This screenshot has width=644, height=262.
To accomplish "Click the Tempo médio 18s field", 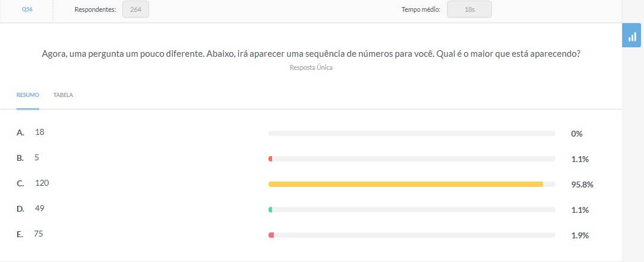I will 470,9.
